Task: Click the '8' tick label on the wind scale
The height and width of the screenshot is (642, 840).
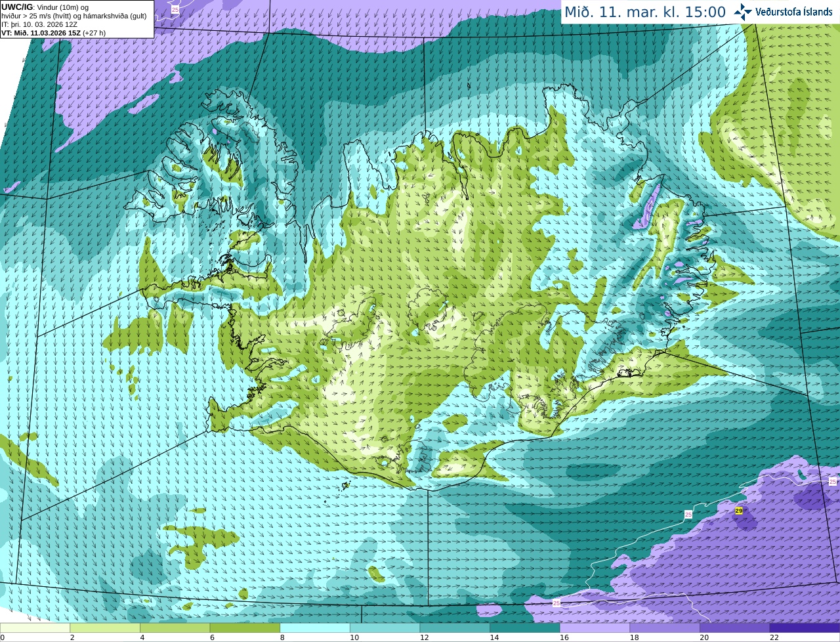Action: click(x=282, y=637)
